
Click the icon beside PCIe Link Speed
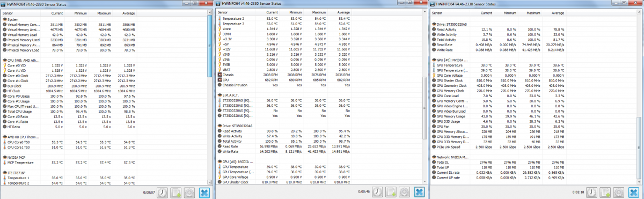[x=434, y=146]
